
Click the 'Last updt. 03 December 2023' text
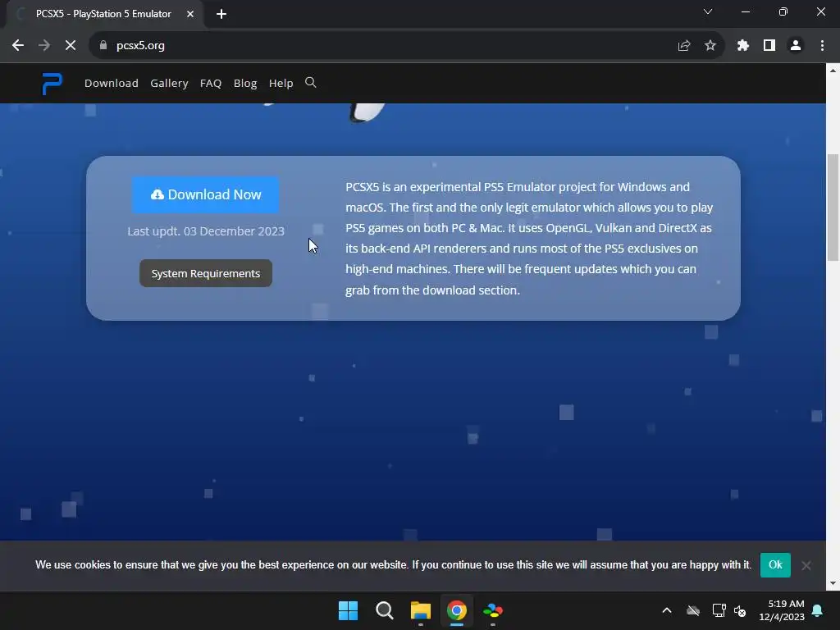(206, 231)
